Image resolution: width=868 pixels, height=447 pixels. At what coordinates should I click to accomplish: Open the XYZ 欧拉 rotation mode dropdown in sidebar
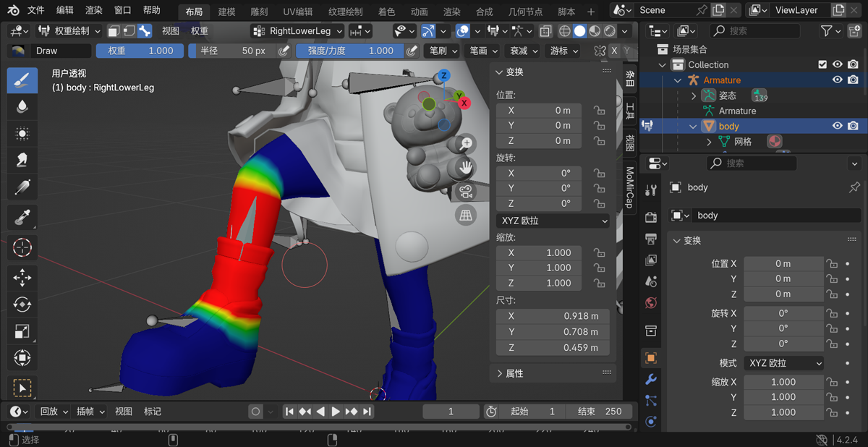point(553,221)
